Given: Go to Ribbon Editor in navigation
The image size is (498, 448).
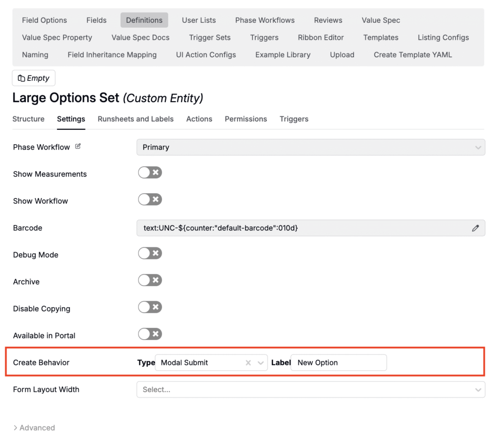Looking at the screenshot, I should click(x=320, y=37).
